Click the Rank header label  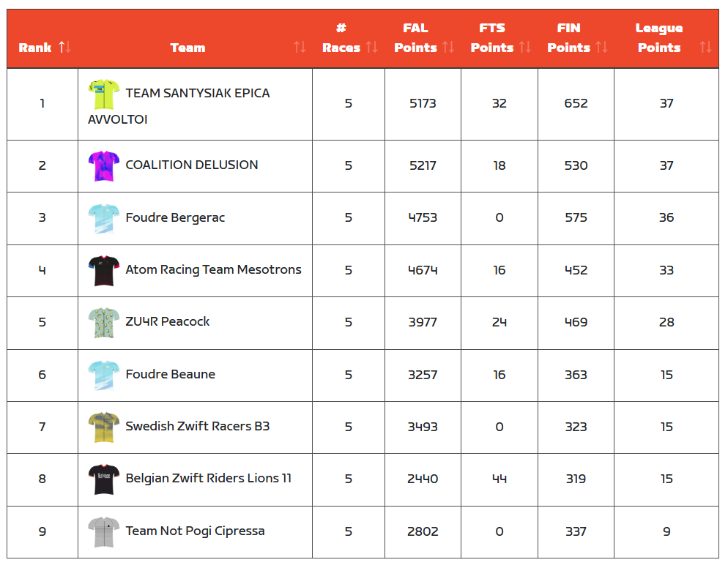pyautogui.click(x=35, y=48)
